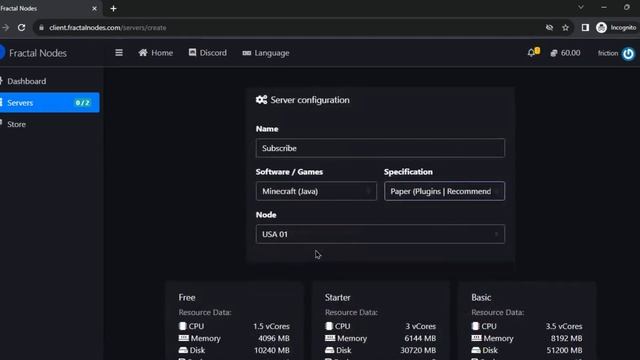Click the CPU icon in Free plan
640x360 pixels.
click(x=182, y=326)
